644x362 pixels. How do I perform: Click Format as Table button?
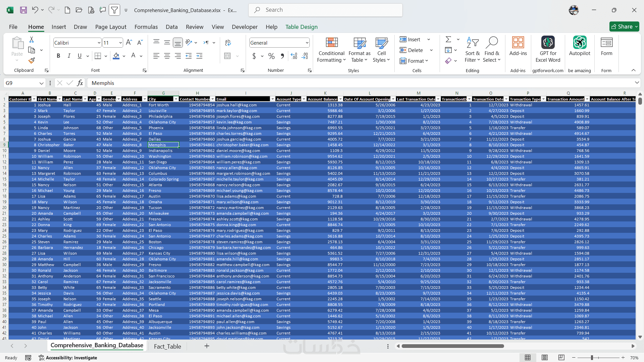(359, 50)
